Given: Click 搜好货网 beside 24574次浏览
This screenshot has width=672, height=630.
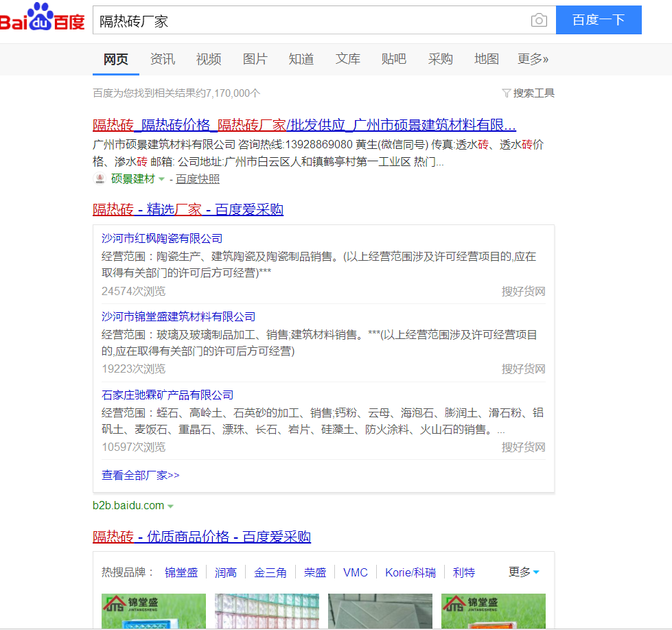Looking at the screenshot, I should pos(523,292).
